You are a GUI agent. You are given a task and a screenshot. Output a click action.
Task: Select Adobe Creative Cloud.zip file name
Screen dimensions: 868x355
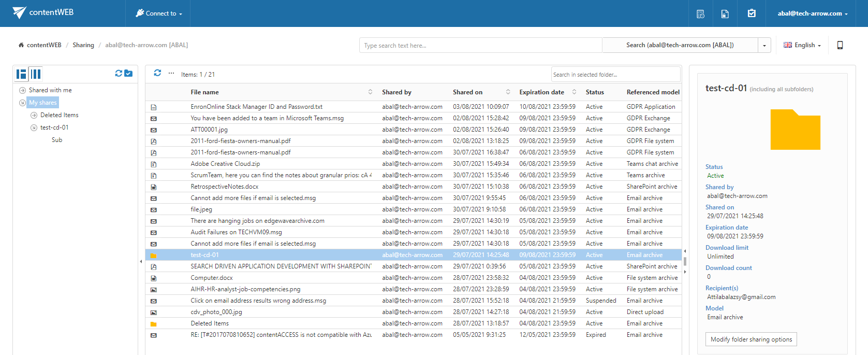225,164
